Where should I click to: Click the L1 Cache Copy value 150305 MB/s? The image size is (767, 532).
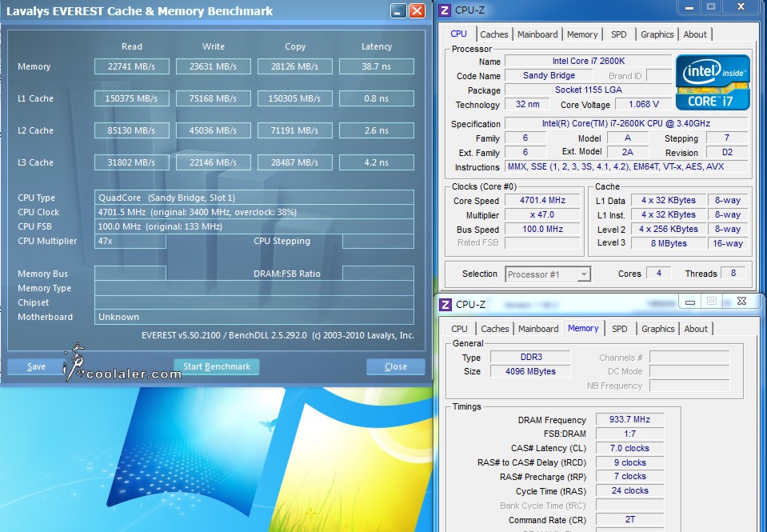[x=295, y=98]
